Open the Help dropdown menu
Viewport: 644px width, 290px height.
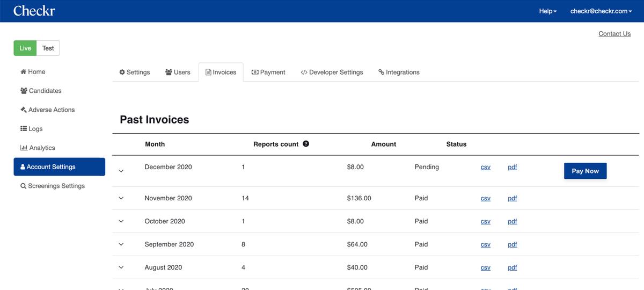(548, 11)
